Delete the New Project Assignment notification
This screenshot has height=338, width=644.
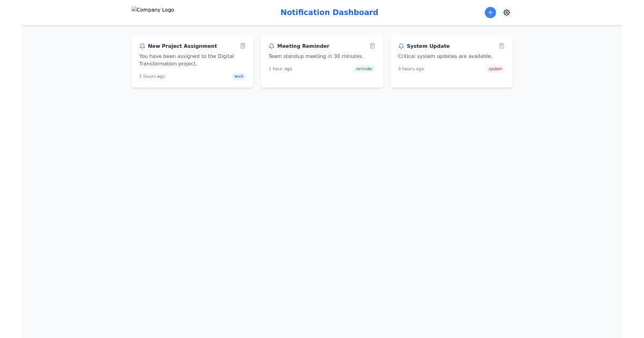coord(243,46)
